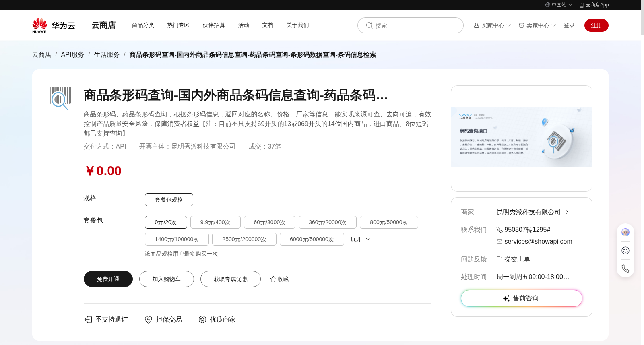The height and width of the screenshot is (345, 644).
Task: Click the phone icon beside 950807转1295#
Action: [500, 230]
